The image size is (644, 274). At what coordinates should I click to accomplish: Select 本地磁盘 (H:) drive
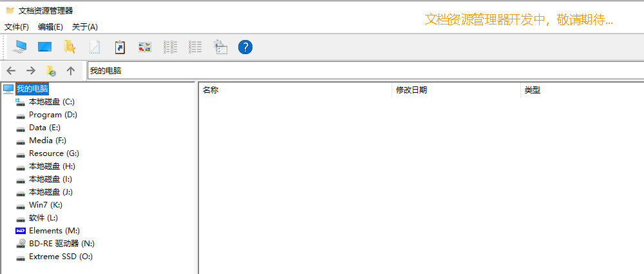(52, 166)
